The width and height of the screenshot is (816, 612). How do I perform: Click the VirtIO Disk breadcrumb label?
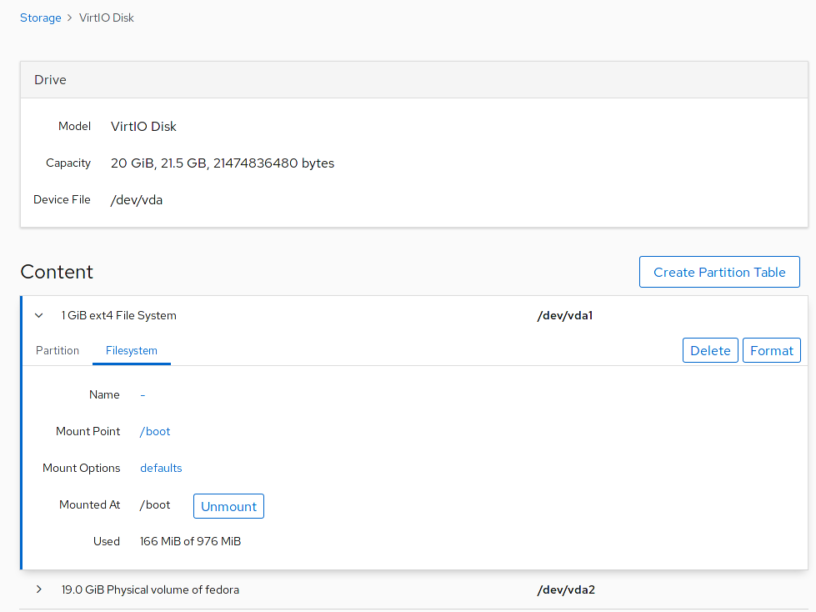tap(107, 17)
